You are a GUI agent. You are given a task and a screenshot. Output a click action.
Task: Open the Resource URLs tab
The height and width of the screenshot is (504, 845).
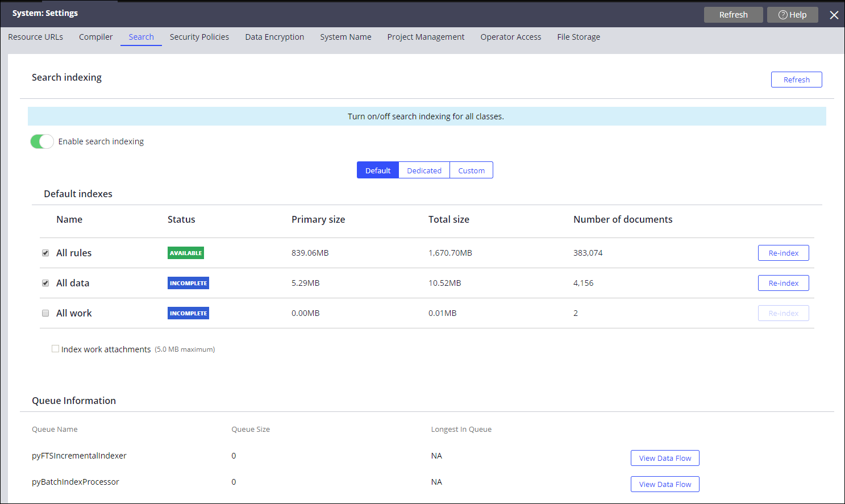(x=35, y=37)
